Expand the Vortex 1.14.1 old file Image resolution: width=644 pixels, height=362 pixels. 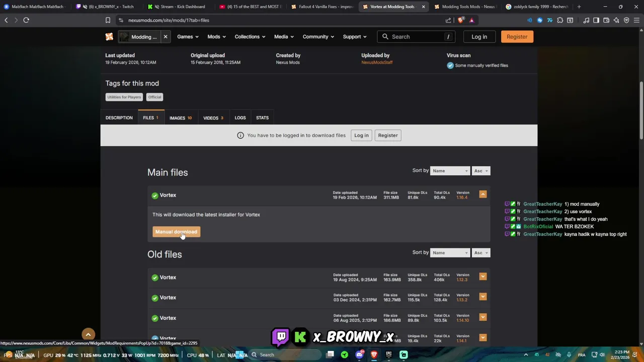coord(483,337)
